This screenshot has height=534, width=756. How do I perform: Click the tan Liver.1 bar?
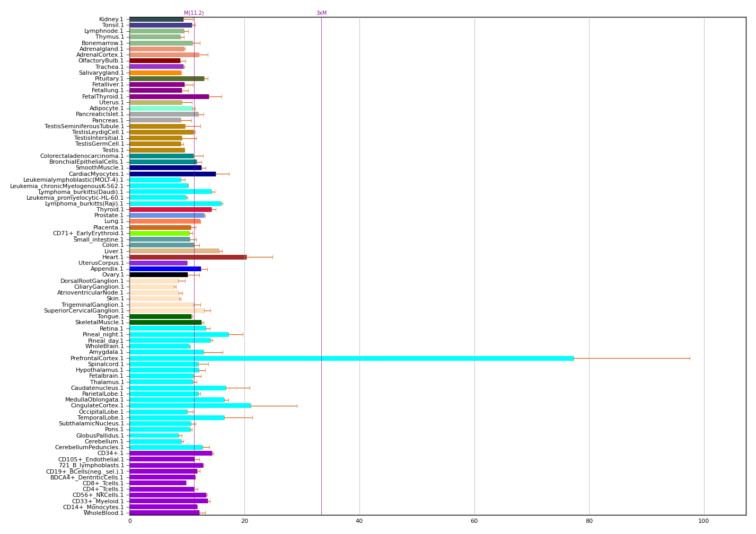click(174, 251)
